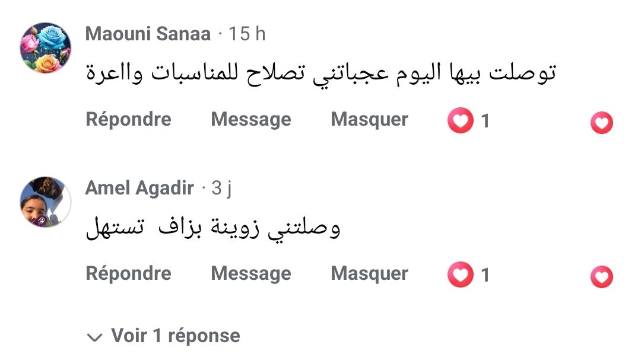Select Amel Agadir's Arabic comment text
The image size is (641, 364).
click(x=214, y=229)
